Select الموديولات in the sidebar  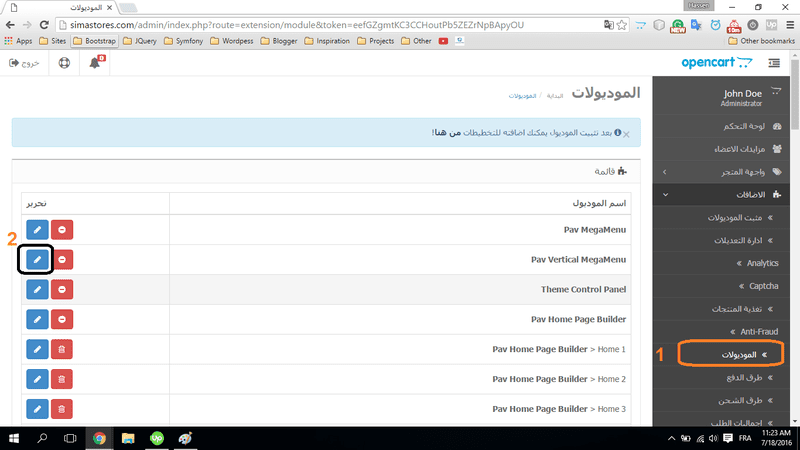click(x=721, y=355)
